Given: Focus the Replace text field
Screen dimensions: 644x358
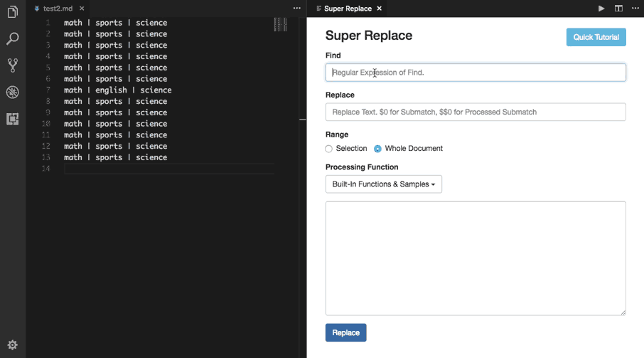Looking at the screenshot, I should [x=476, y=112].
